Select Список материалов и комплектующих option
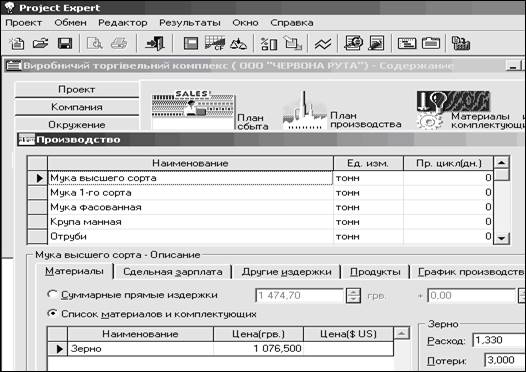The image size is (526, 372). coord(52,314)
